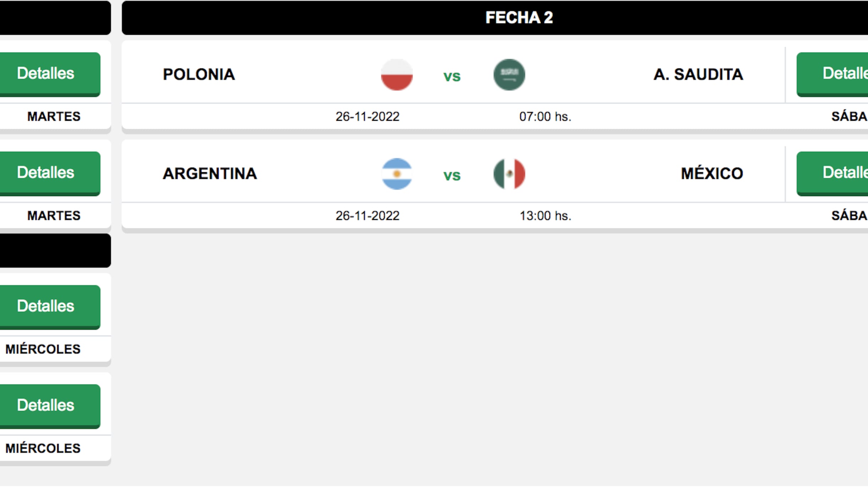Click the México flag icon

tap(509, 174)
